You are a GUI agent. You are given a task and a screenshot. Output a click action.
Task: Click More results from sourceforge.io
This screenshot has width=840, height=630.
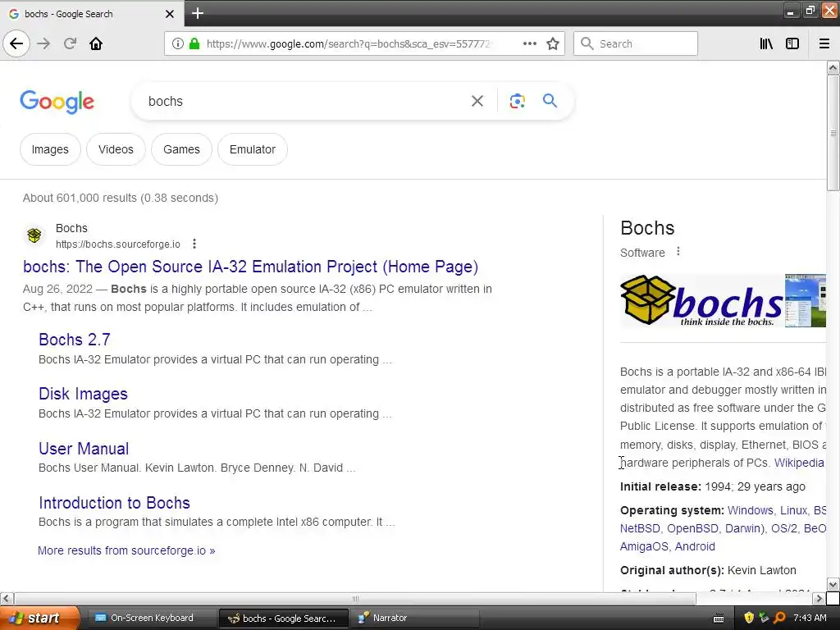(x=126, y=550)
